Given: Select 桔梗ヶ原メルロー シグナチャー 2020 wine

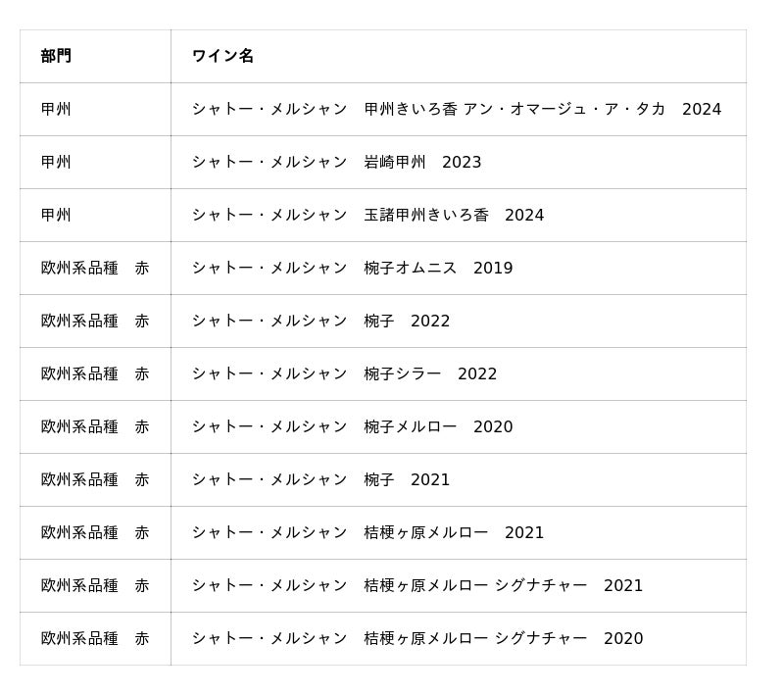Looking at the screenshot, I should 416,638.
